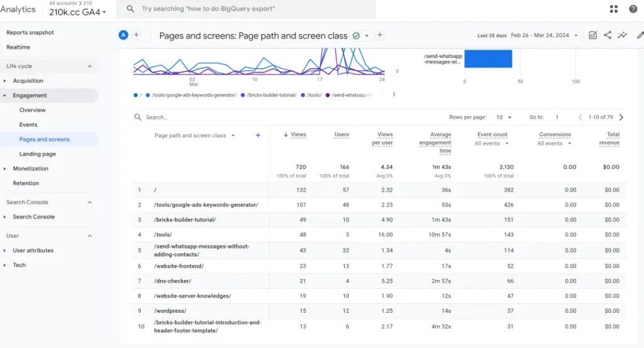Open the Rows per page dropdown
This screenshot has width=644, height=348.
pos(504,117)
